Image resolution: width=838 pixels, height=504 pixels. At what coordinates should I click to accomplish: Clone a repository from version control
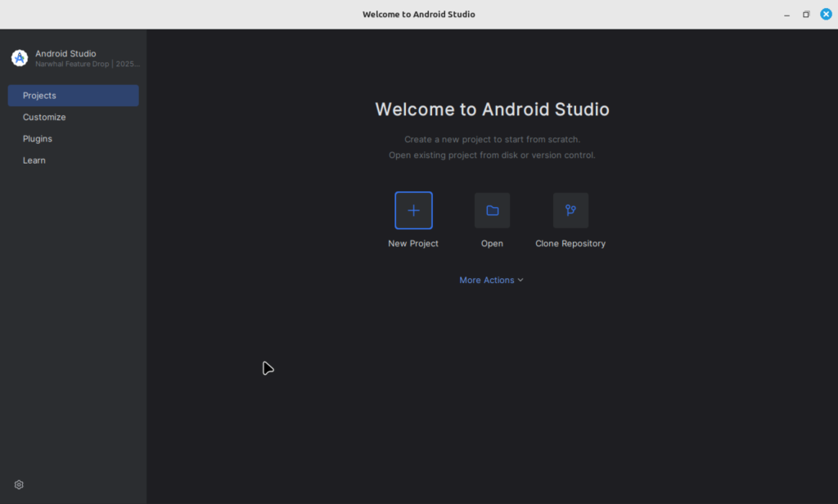point(570,219)
